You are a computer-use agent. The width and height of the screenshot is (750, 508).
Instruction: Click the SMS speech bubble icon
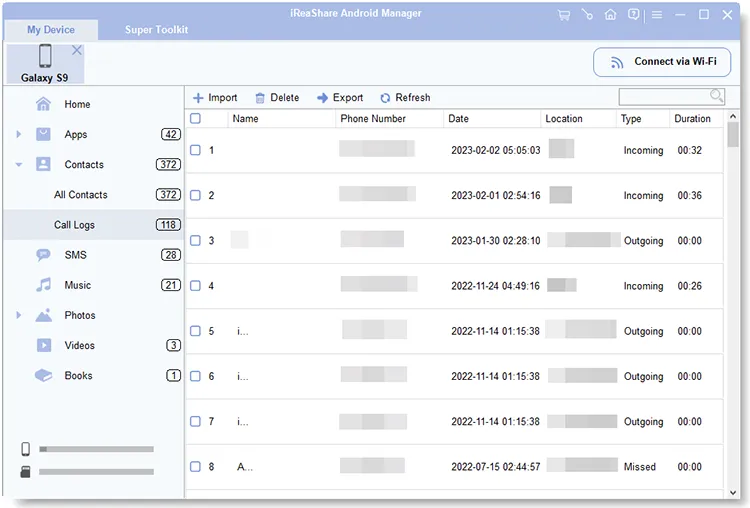pyautogui.click(x=44, y=254)
